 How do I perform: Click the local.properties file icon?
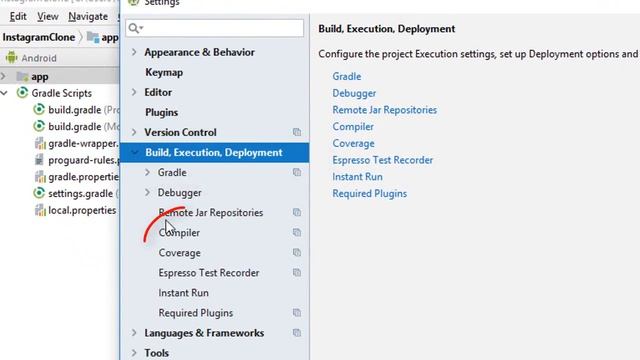tap(40, 210)
